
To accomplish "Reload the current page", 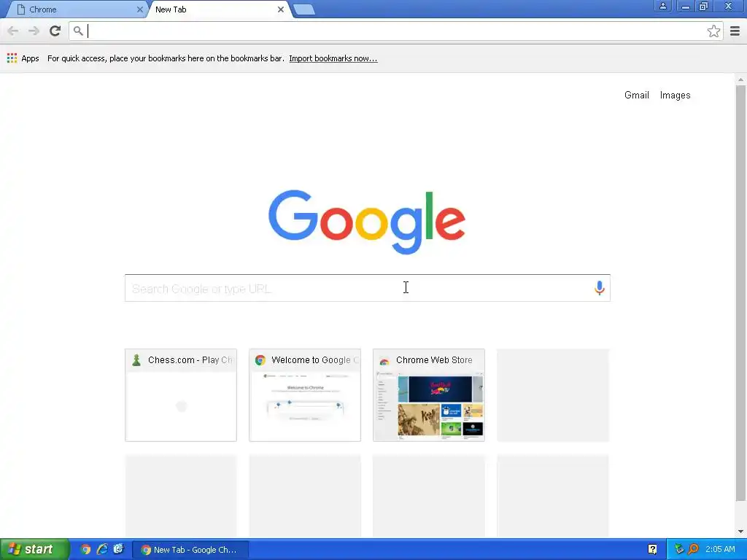I will pos(55,31).
